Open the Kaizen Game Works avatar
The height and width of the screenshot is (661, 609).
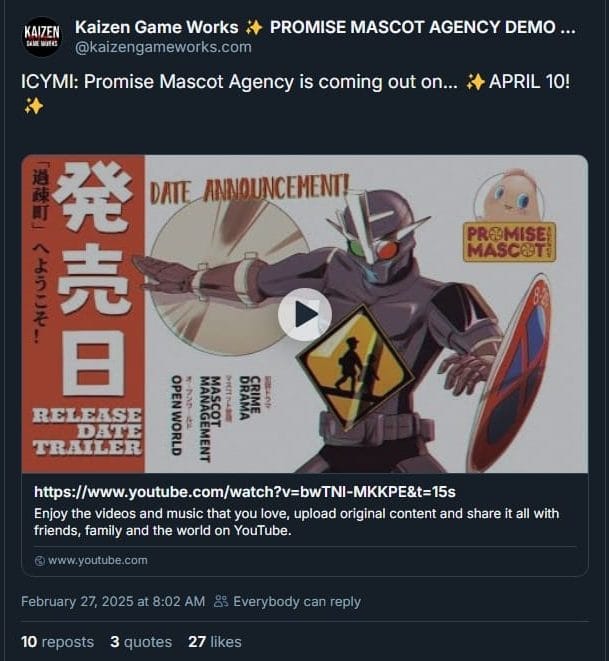click(x=41, y=37)
